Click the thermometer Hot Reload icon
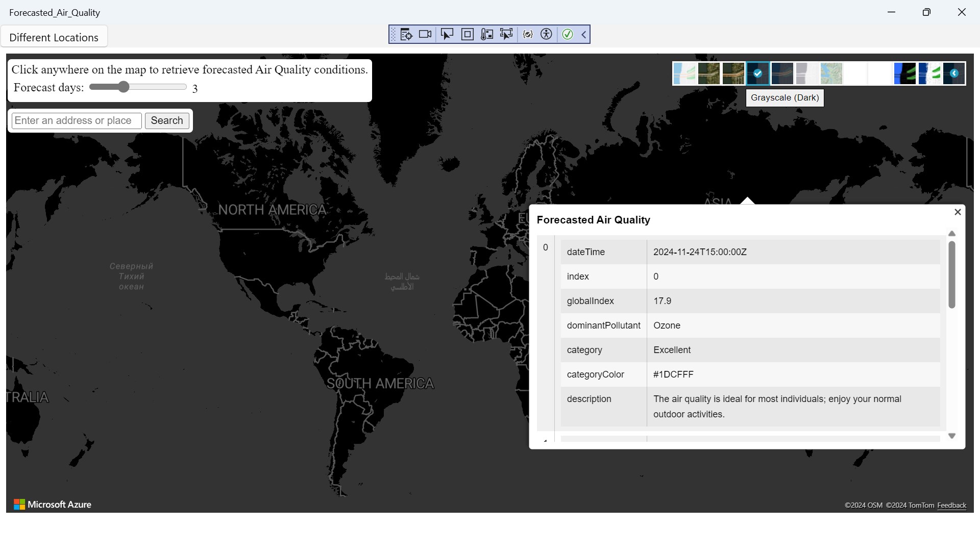 point(487,34)
